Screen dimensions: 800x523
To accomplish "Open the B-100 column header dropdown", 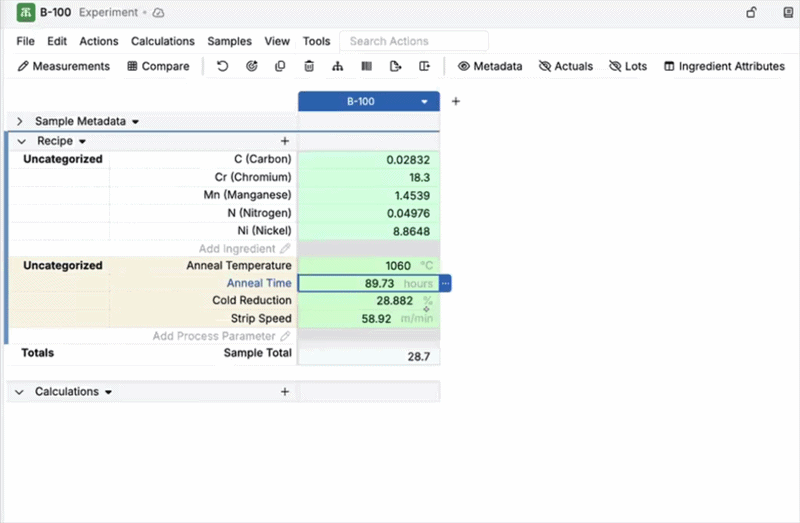I will (x=424, y=102).
